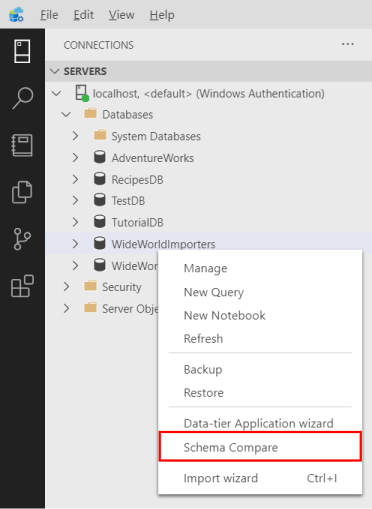Click the TestDB database cylinder icon

[x=99, y=200]
